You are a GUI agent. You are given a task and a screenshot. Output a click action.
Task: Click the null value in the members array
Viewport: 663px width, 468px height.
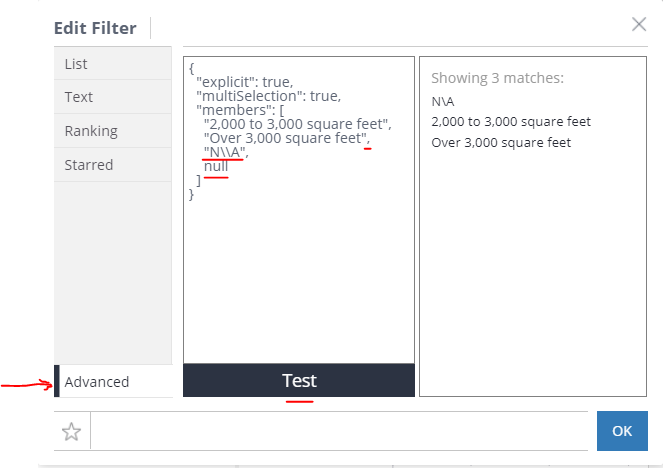pyautogui.click(x=216, y=167)
